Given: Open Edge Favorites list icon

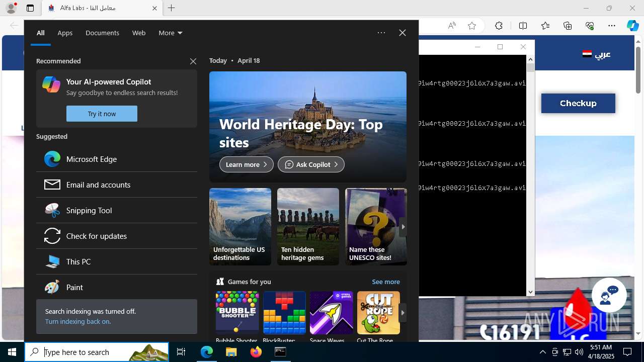Looking at the screenshot, I should pyautogui.click(x=545, y=26).
